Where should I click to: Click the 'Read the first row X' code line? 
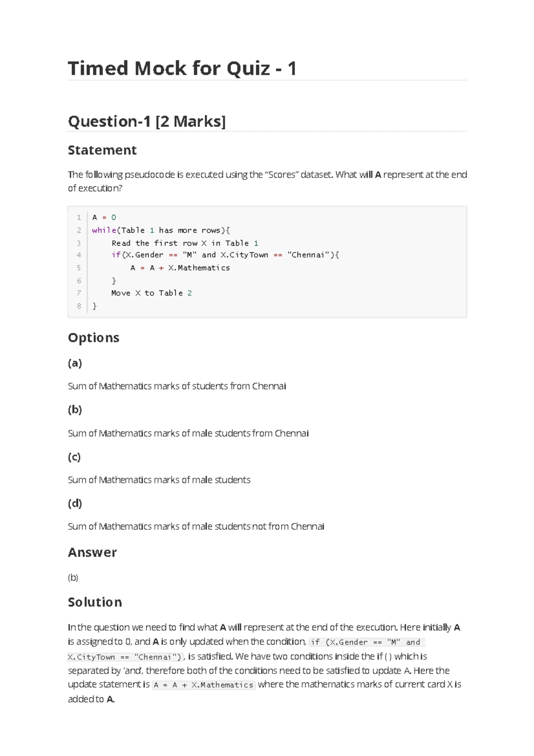click(185, 243)
